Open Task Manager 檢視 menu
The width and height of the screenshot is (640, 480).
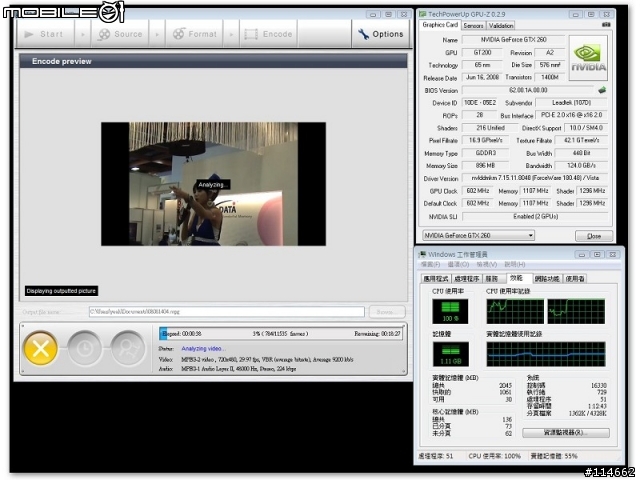tap(487, 264)
